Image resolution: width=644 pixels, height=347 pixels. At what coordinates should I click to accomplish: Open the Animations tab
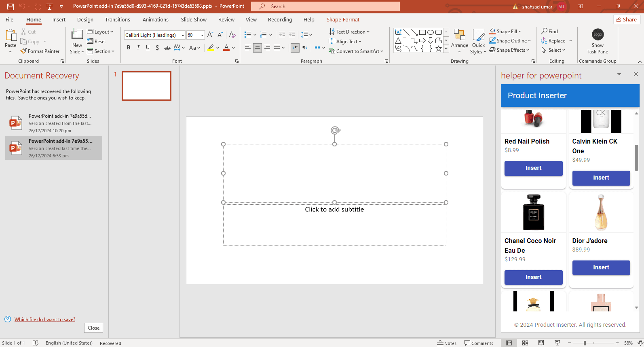pyautogui.click(x=156, y=19)
